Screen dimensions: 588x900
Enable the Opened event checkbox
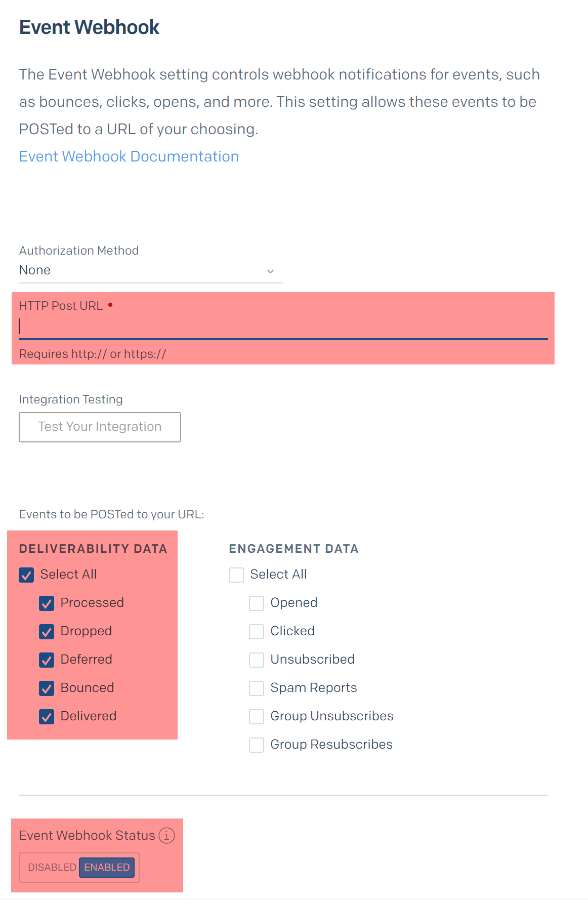[257, 603]
